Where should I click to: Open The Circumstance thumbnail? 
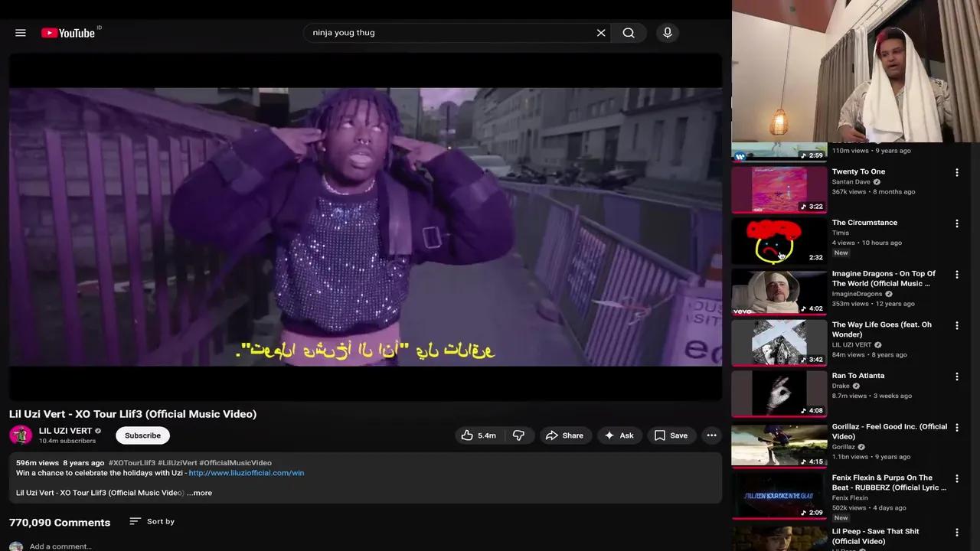click(779, 240)
